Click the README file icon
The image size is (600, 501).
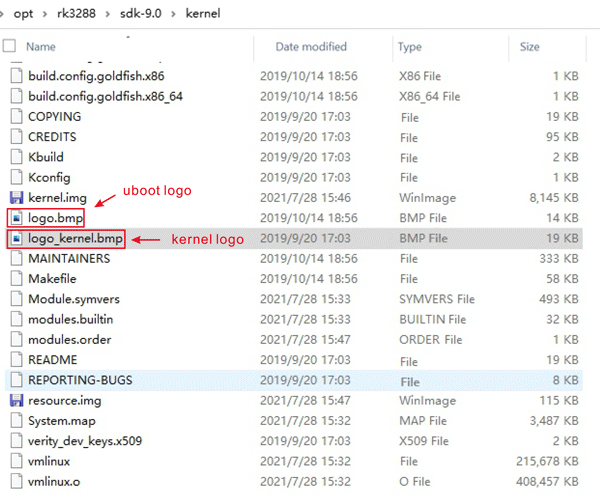pyautogui.click(x=15, y=360)
